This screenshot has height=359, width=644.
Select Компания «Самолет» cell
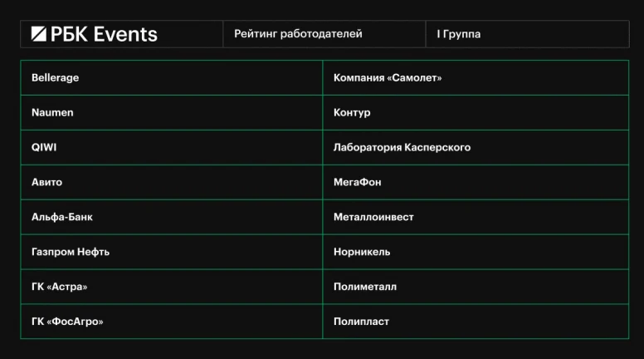pos(476,78)
